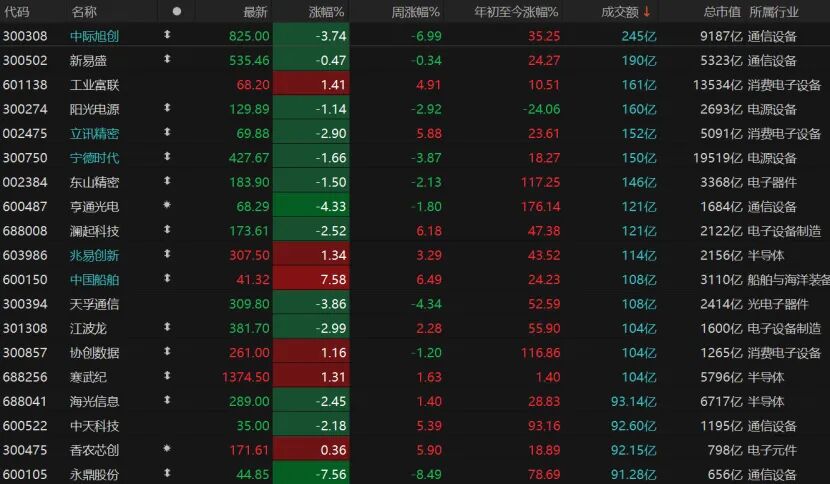Click the red sort arrow beside 成交额
The height and width of the screenshot is (484, 830).
click(x=647, y=12)
